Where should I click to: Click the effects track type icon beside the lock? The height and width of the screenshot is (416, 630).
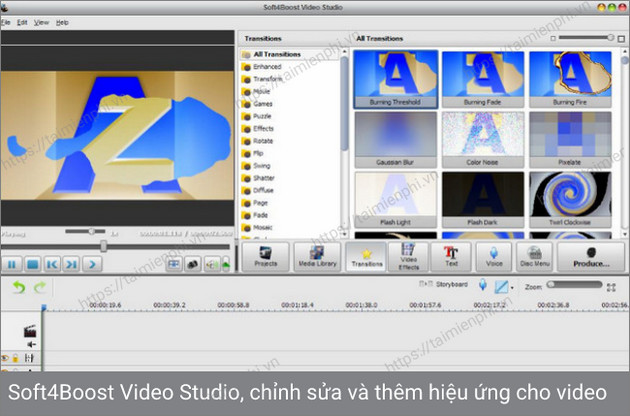[29, 358]
